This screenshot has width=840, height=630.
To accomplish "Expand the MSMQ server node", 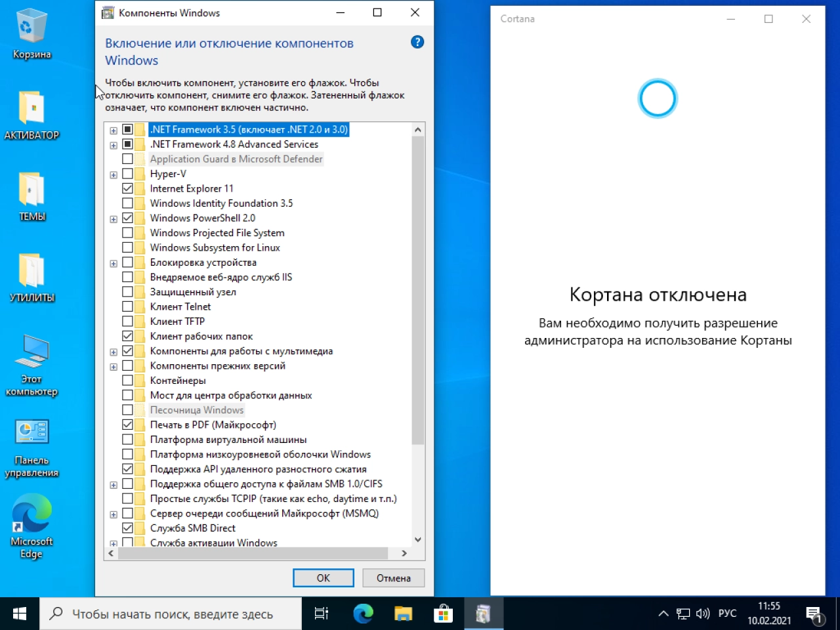I will coord(114,514).
